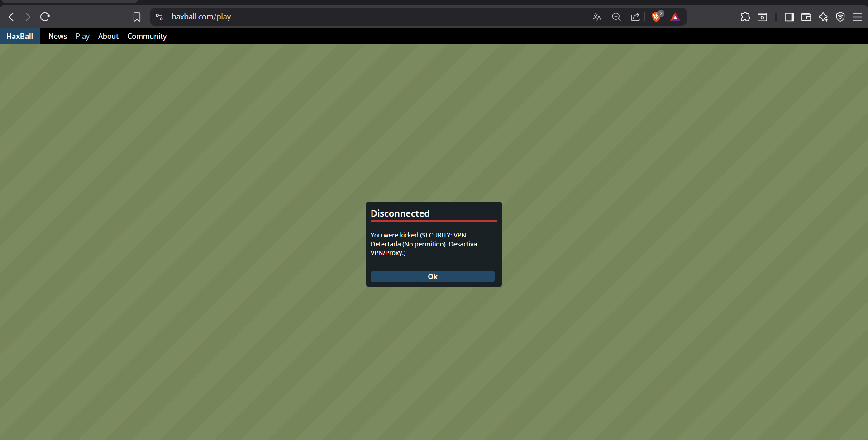Open the browser hamburger menu

857,17
